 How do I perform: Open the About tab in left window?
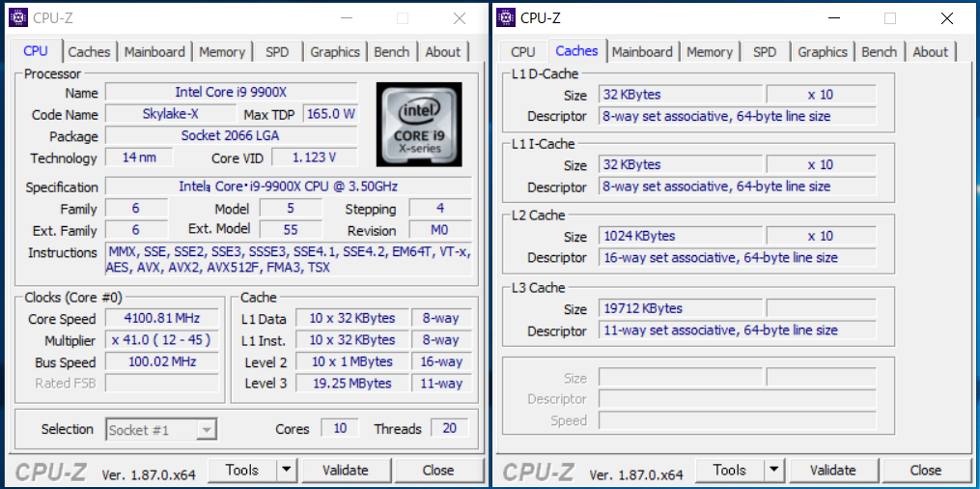[x=443, y=52]
